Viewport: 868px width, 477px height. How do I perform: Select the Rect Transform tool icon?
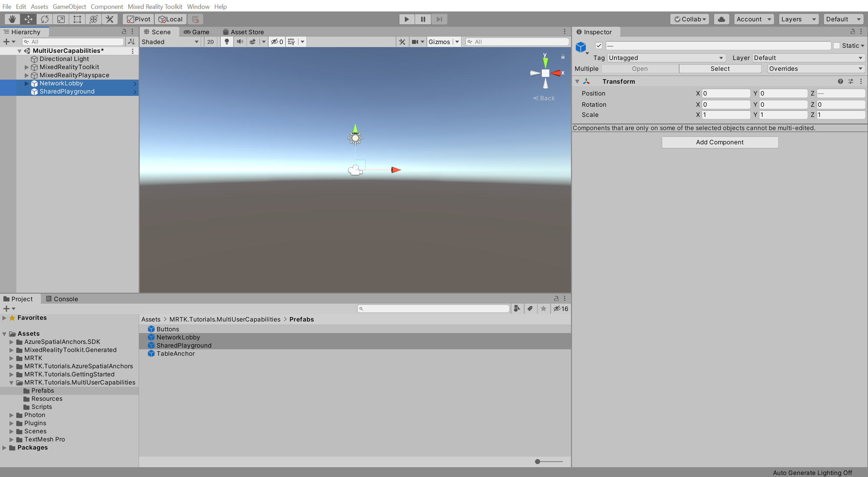tap(77, 19)
